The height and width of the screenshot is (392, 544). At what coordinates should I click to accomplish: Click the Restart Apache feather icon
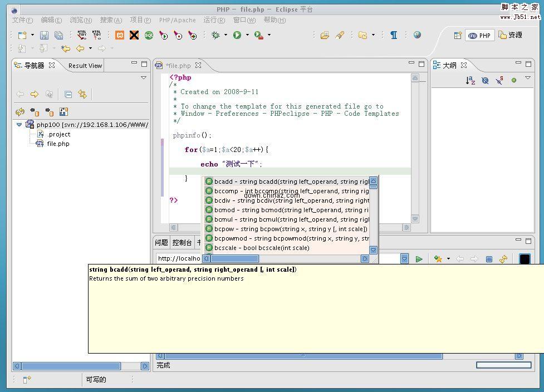pos(192,35)
